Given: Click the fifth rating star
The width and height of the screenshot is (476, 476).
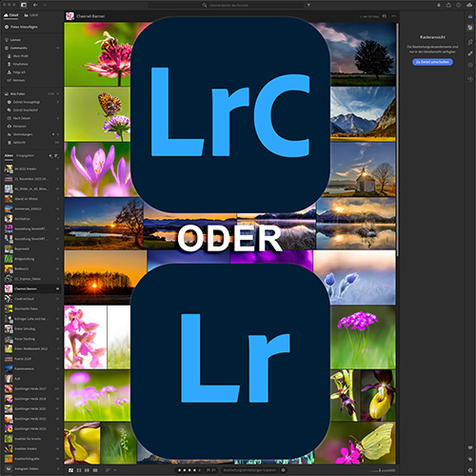Looking at the screenshot, I should [x=199, y=470].
